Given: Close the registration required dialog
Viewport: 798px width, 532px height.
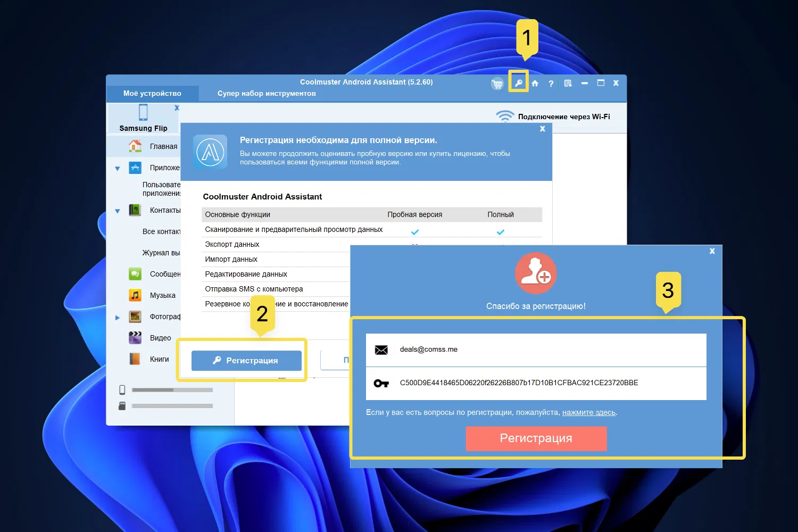Looking at the screenshot, I should click(543, 129).
